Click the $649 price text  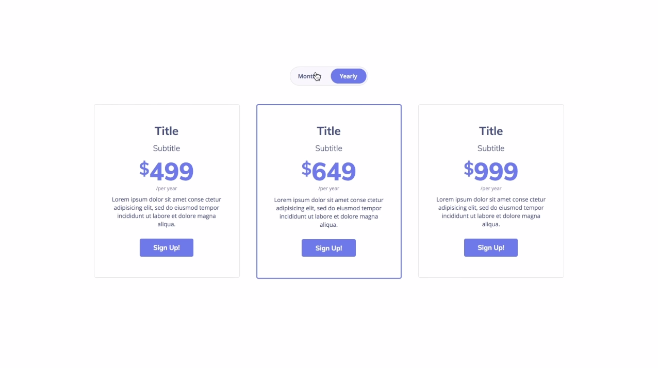[329, 171]
